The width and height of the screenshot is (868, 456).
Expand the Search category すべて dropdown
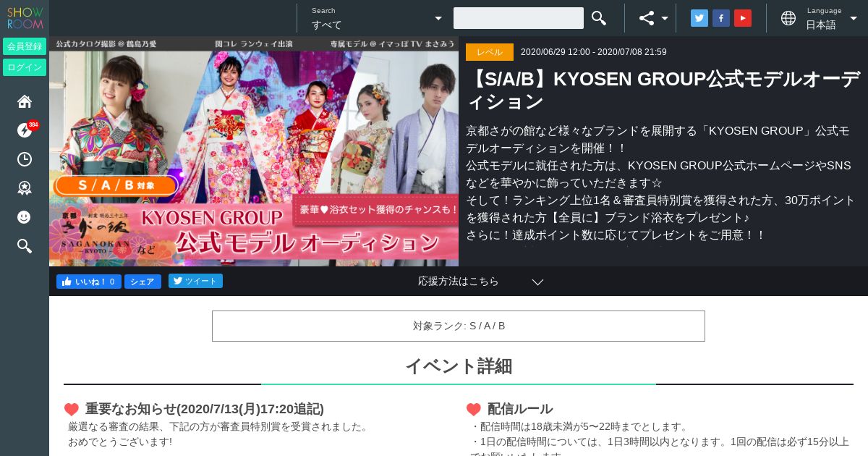tap(377, 18)
